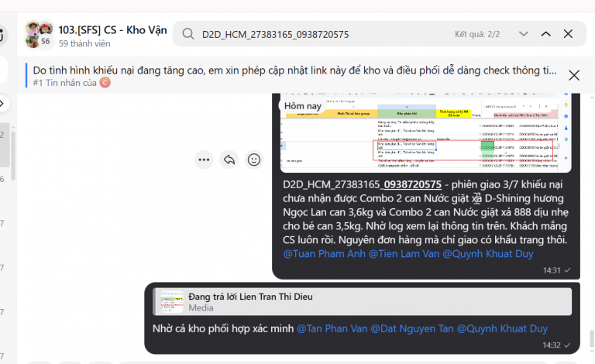Open more options for message
The width and height of the screenshot is (595, 364).
click(204, 160)
